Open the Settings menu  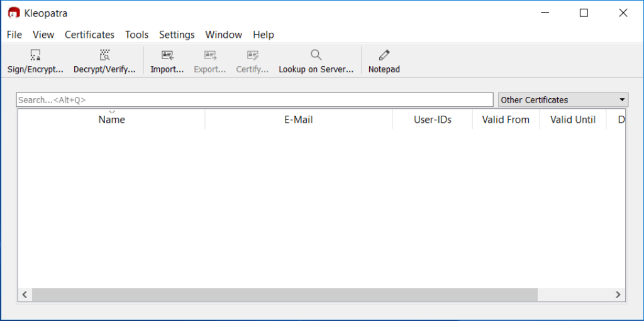[x=177, y=35]
